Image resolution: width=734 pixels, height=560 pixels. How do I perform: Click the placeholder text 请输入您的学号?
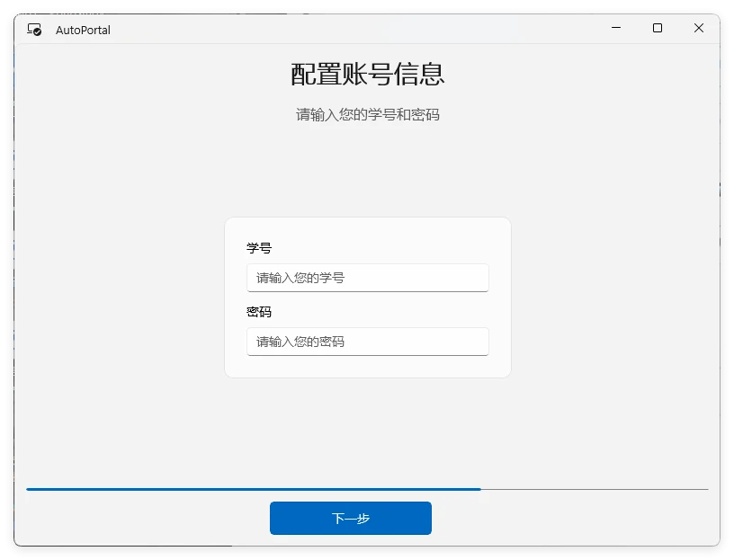(300, 278)
